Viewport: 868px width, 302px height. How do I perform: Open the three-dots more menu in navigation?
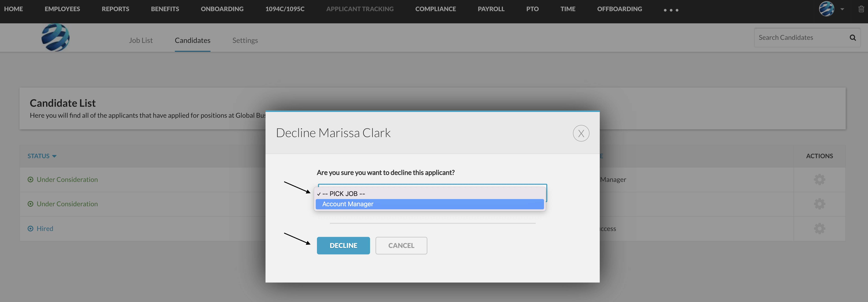pos(671,10)
